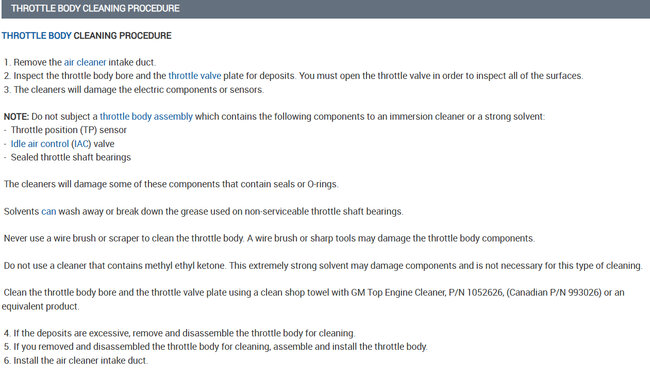The image size is (650, 372).
Task: Follow the 'throttle valve' link in step 2
Action: click(195, 76)
